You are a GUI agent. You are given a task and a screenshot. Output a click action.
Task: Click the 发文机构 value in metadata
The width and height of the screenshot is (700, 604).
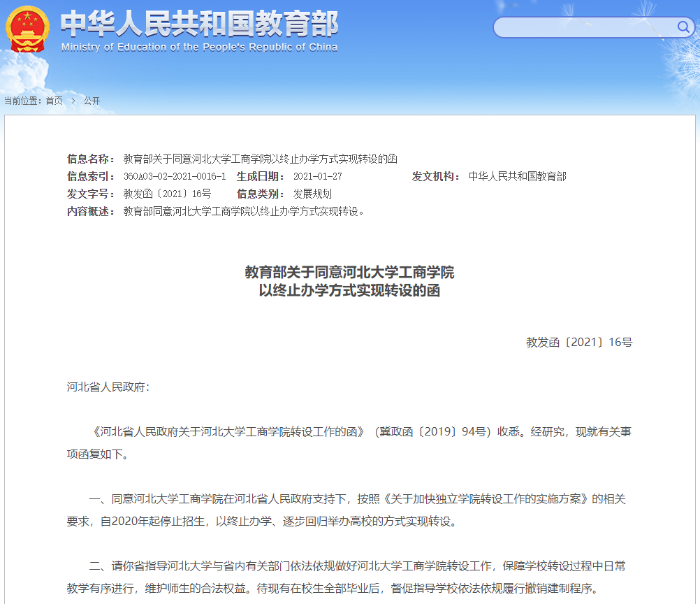pyautogui.click(x=517, y=176)
